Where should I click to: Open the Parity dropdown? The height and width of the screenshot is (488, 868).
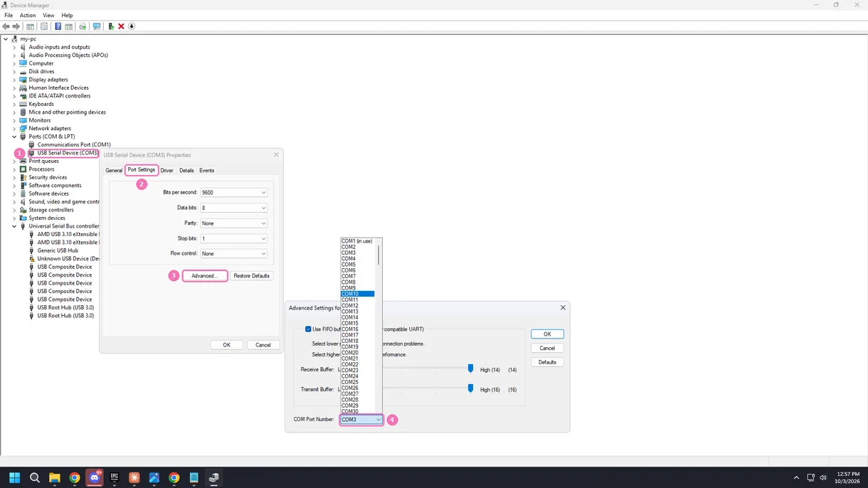[x=233, y=223]
